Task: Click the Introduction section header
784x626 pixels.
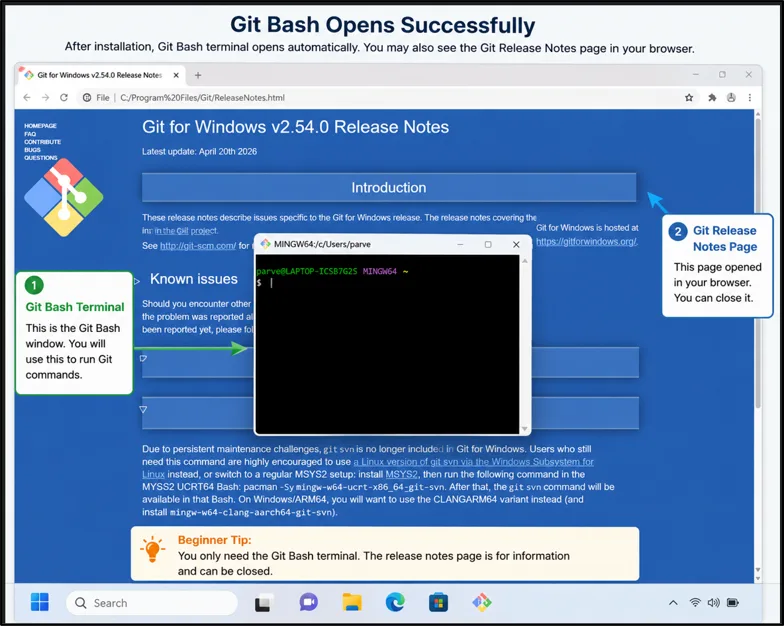Action: 389,188
